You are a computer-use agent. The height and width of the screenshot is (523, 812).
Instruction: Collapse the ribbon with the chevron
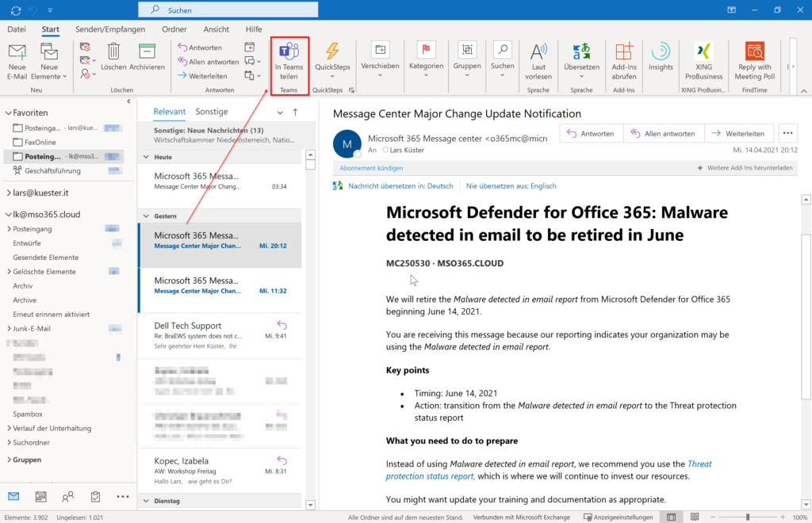click(x=804, y=91)
